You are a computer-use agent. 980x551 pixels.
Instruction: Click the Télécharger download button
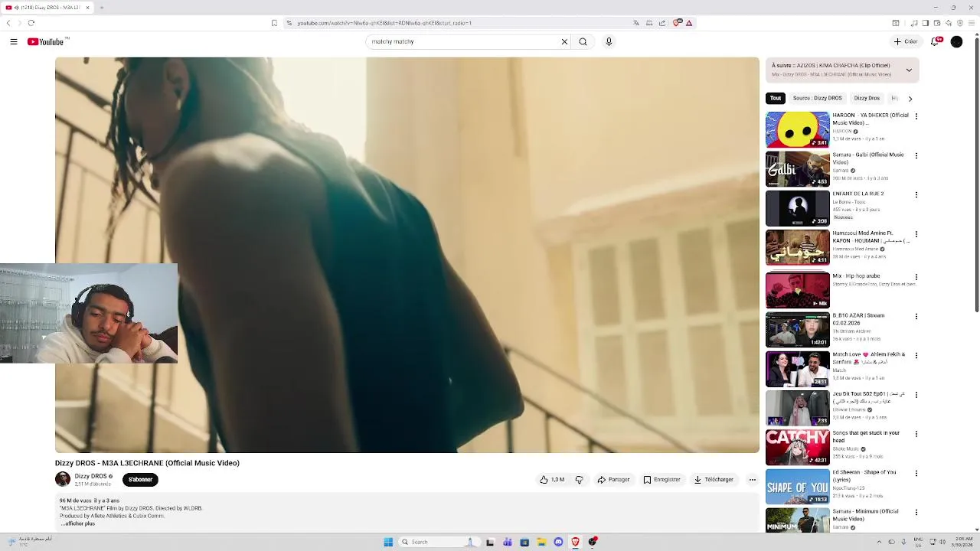(714, 480)
